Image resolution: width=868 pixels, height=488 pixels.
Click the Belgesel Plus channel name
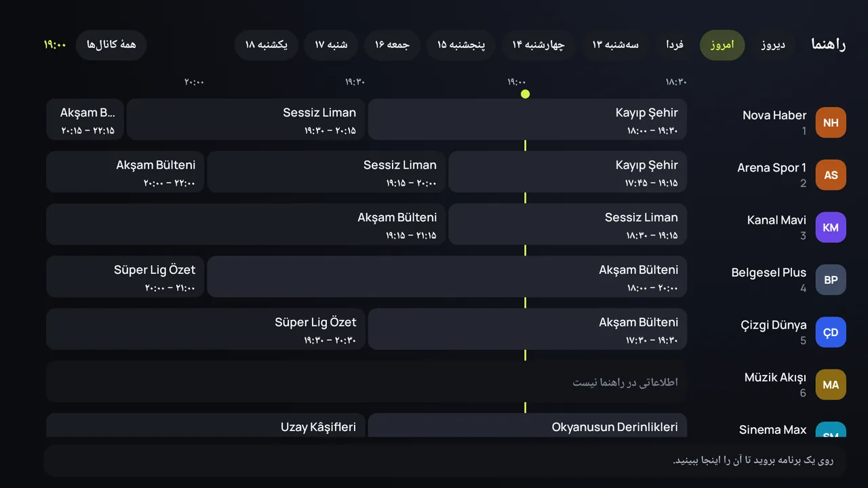click(769, 272)
